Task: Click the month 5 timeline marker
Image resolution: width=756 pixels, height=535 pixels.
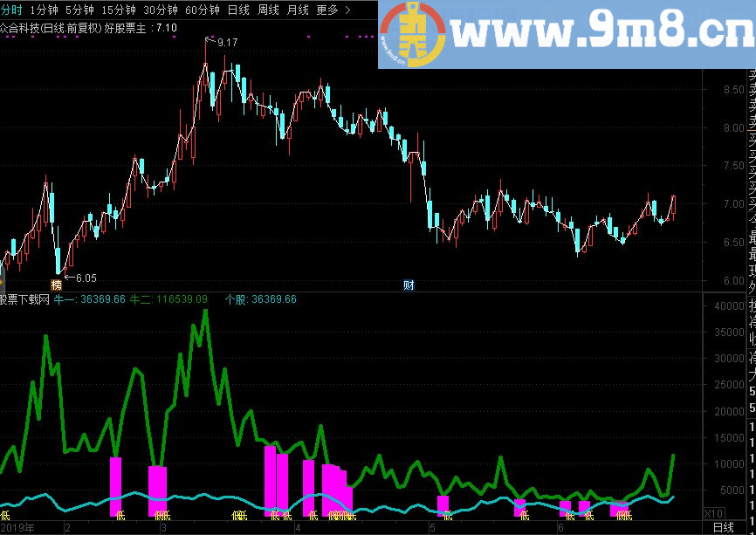Action: click(x=432, y=528)
